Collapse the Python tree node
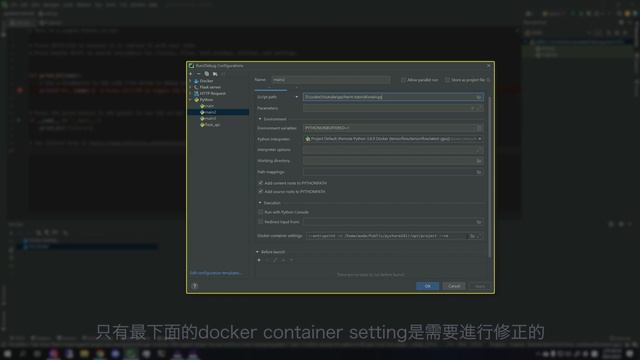The image size is (640, 360). [x=190, y=100]
